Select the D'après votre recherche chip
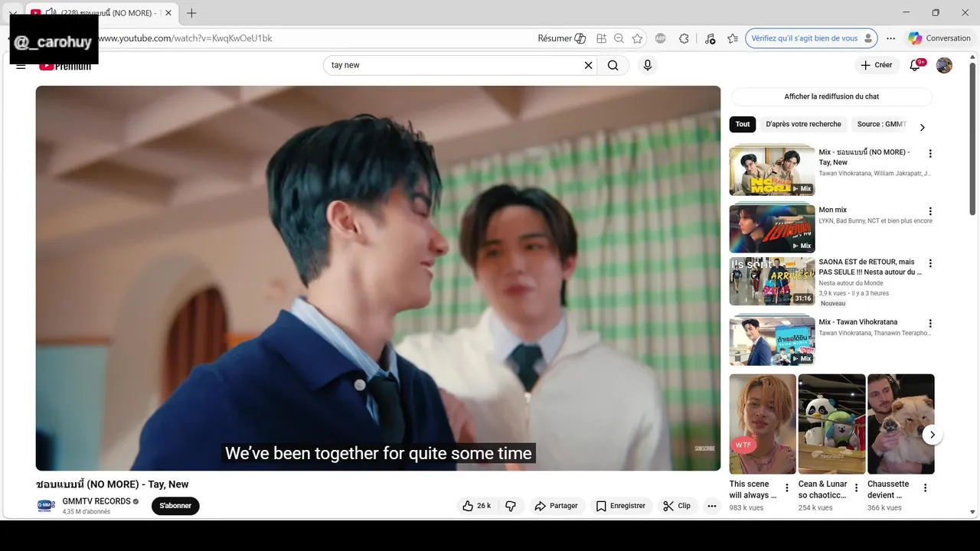980x551 pixels. [x=803, y=124]
